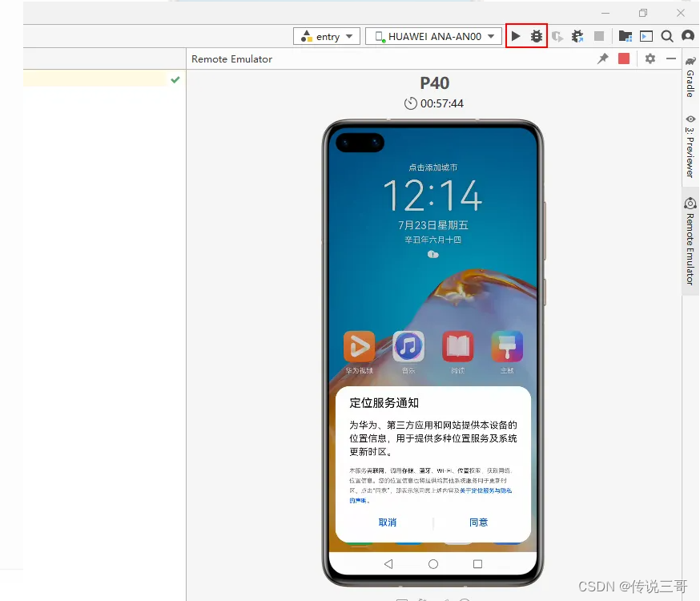Image resolution: width=700 pixels, height=601 pixels.
Task: Open the 阅读 reading app icon
Action: pyautogui.click(x=457, y=346)
